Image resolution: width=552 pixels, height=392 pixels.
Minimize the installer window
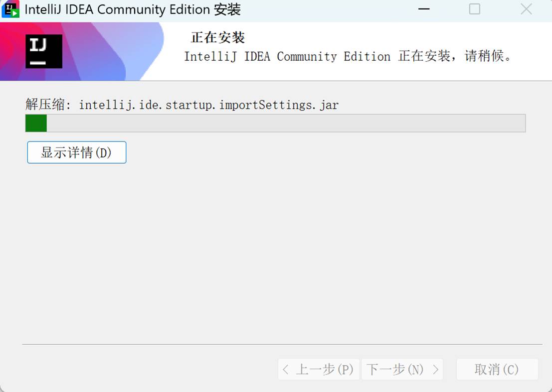(424, 9)
